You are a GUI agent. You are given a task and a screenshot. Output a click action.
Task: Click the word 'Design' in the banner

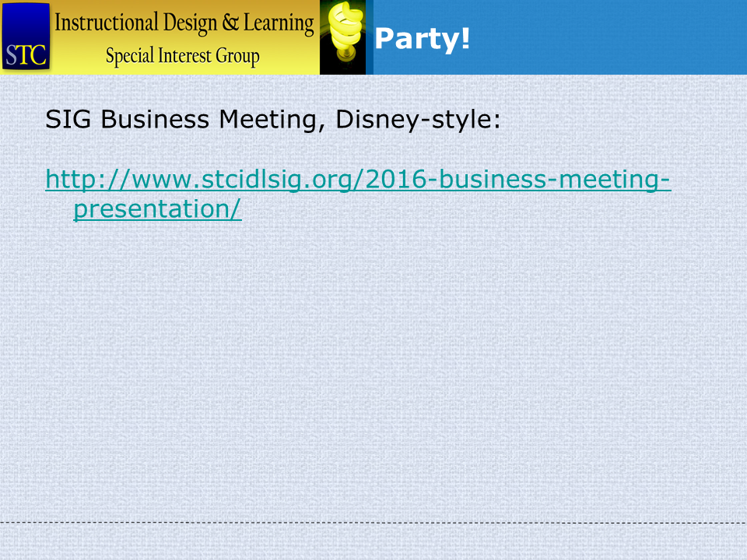point(190,23)
